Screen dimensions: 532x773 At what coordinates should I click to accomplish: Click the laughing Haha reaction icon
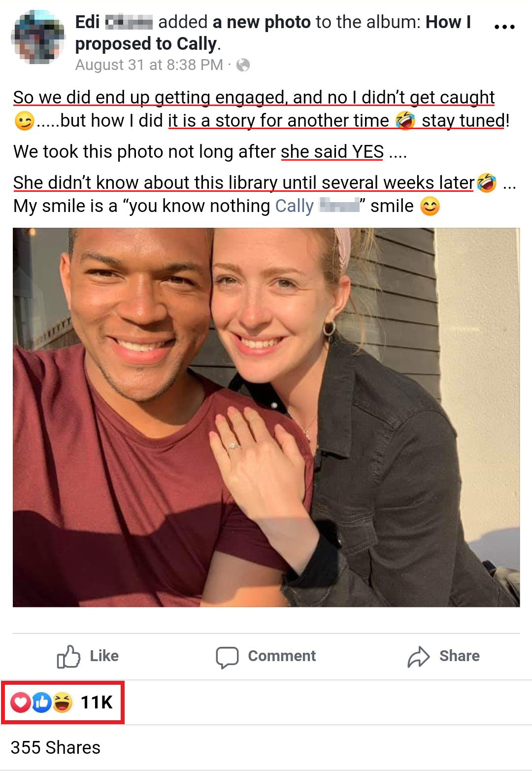63,702
